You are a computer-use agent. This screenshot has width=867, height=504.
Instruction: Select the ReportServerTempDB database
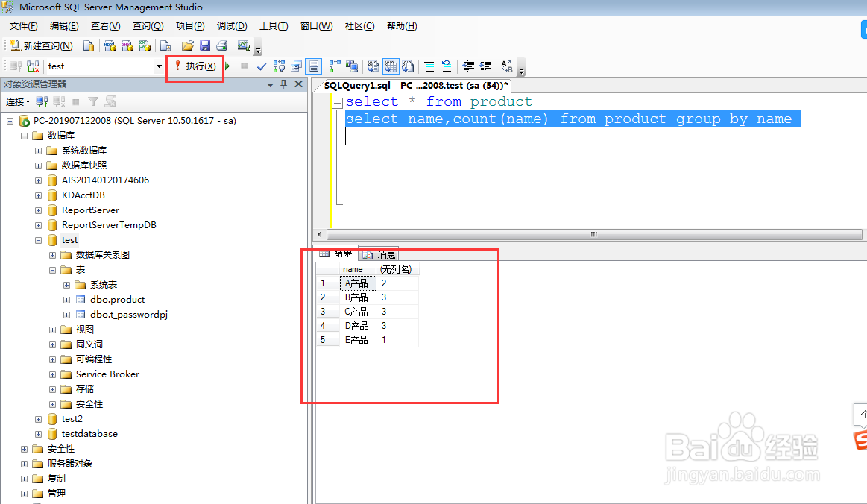click(x=108, y=225)
